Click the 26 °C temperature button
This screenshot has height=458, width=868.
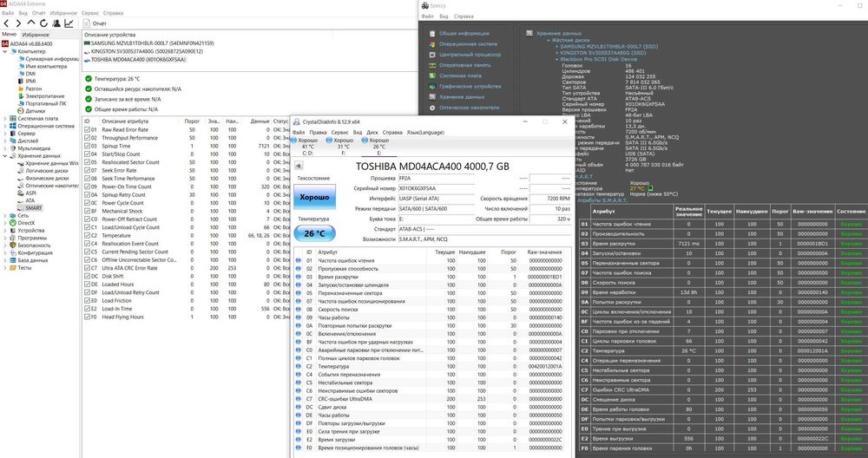[x=314, y=233]
